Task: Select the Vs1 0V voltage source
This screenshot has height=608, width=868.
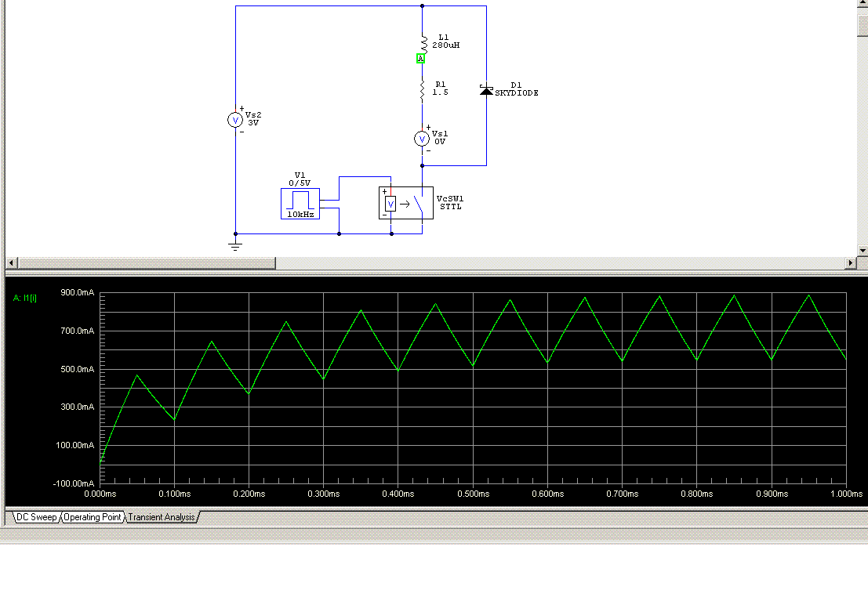Action: 422,139
